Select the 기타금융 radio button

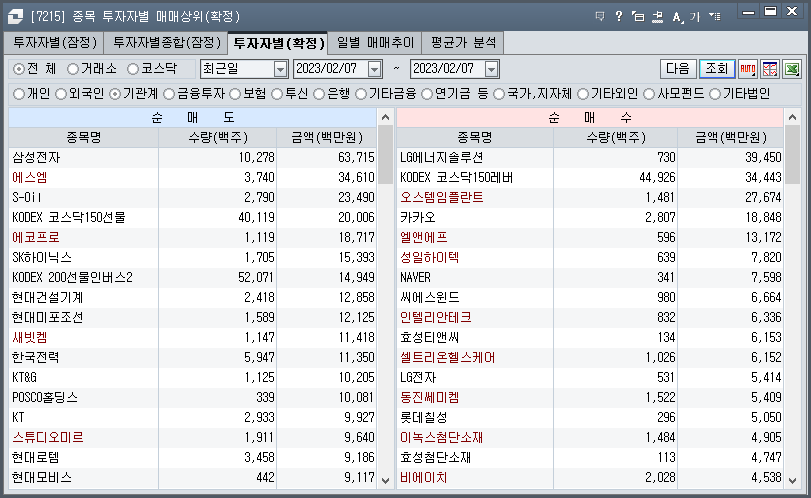361,94
